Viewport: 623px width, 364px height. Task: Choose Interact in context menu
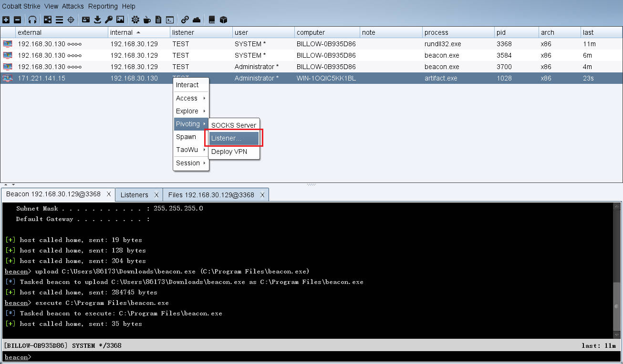coord(191,85)
